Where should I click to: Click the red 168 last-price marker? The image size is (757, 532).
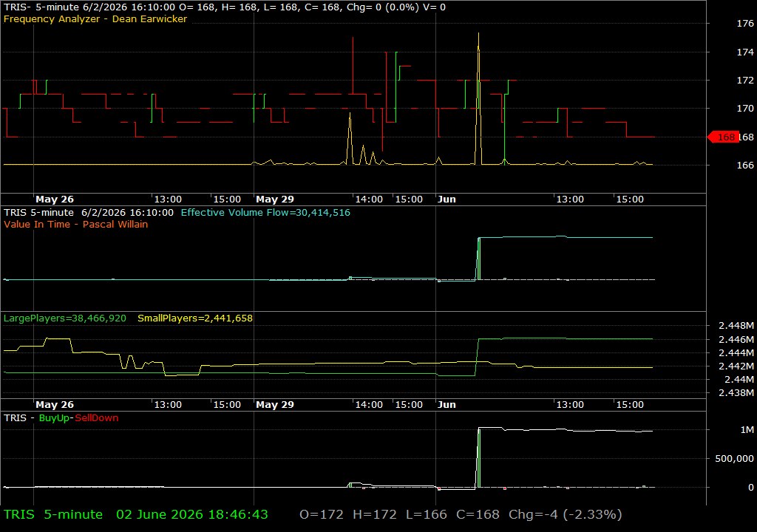tap(723, 137)
